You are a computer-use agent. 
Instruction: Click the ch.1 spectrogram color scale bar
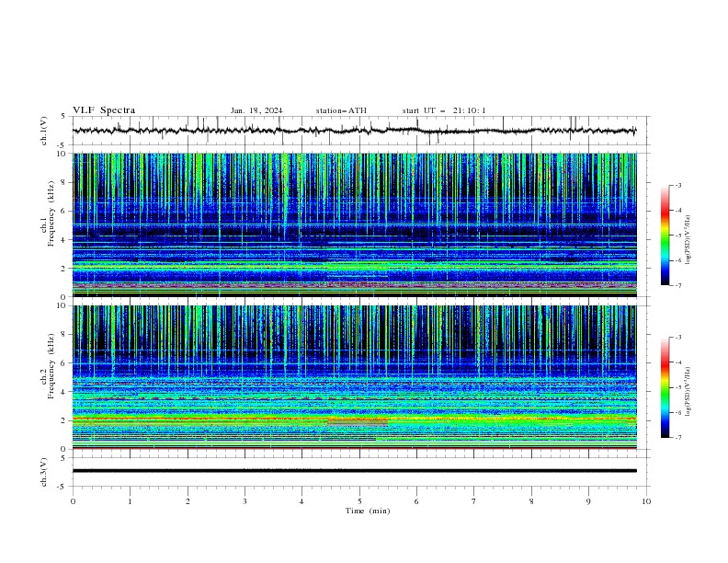click(x=665, y=236)
